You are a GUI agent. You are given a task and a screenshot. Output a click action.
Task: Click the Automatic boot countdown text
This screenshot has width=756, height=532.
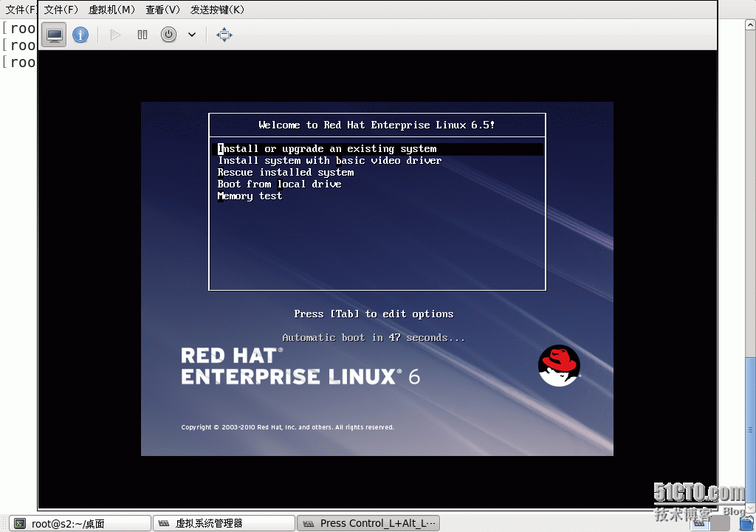(x=374, y=338)
